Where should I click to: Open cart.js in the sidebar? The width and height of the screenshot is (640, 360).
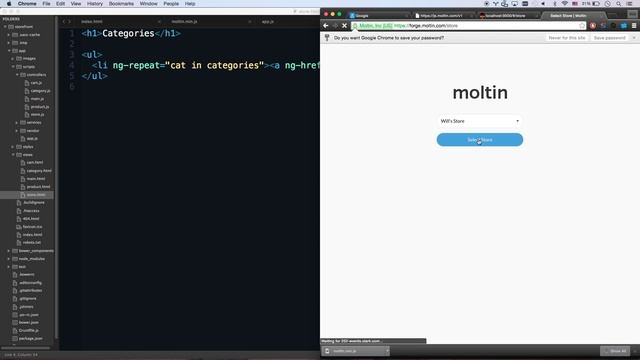[x=36, y=83]
